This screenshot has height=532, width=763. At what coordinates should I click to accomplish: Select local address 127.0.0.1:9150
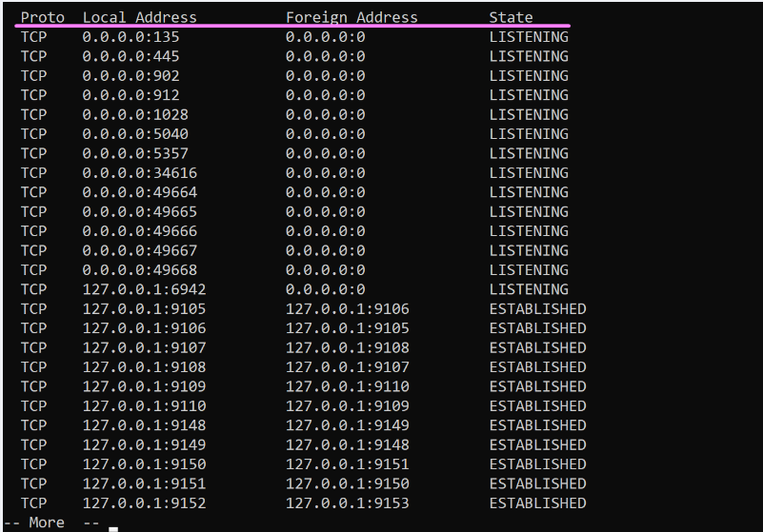click(x=144, y=464)
